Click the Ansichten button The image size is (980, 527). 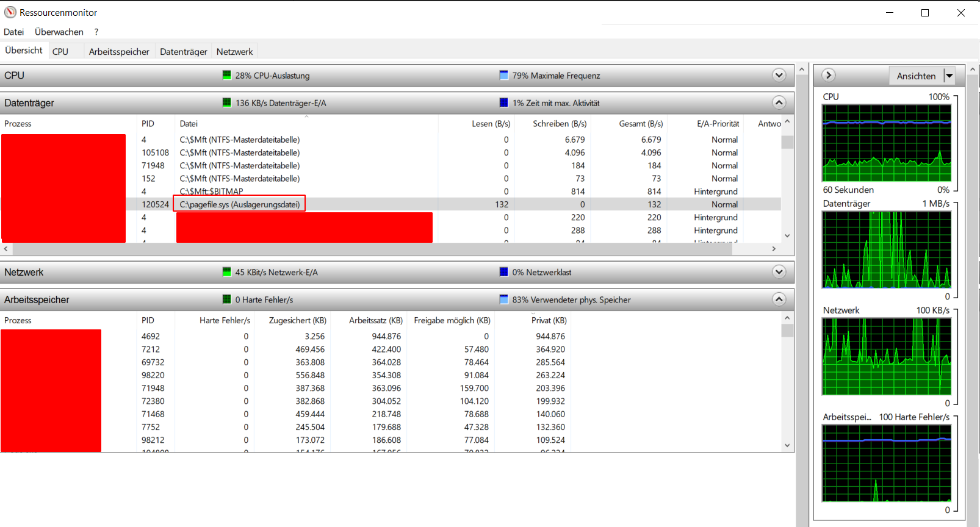(x=916, y=76)
